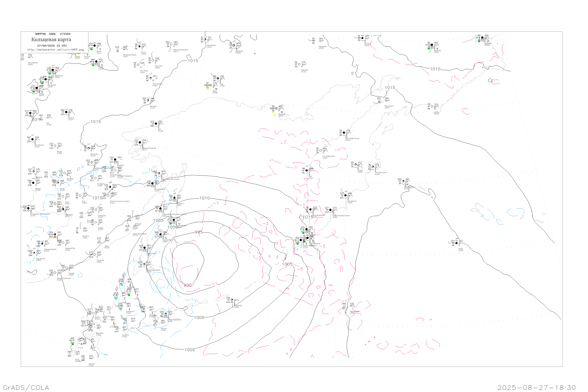Click the Тында station overcast symbol
588x392 pixels.
click(x=37, y=88)
